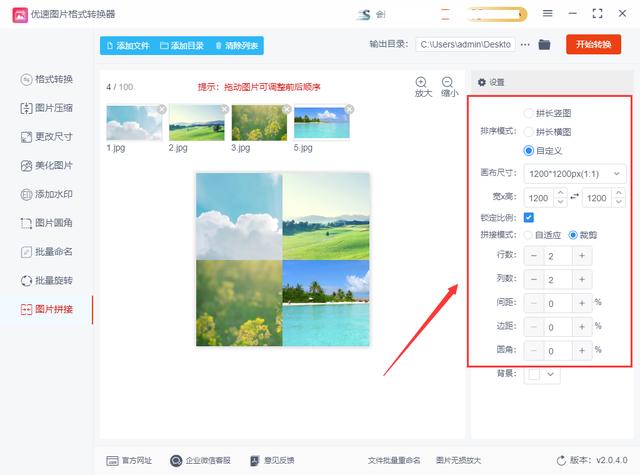Open the 意见反馈 feedback link
Image resolution: width=640 pixels, height=475 pixels.
tap(272, 461)
